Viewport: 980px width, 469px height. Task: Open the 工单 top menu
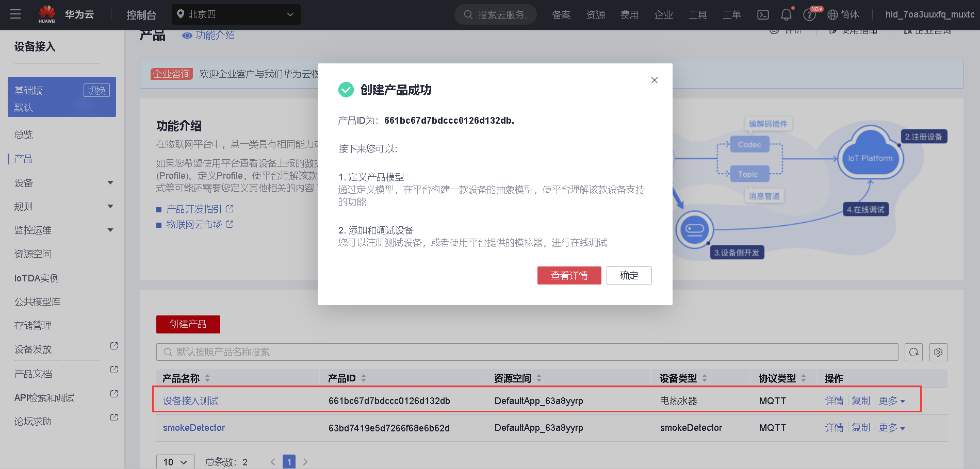click(x=732, y=15)
